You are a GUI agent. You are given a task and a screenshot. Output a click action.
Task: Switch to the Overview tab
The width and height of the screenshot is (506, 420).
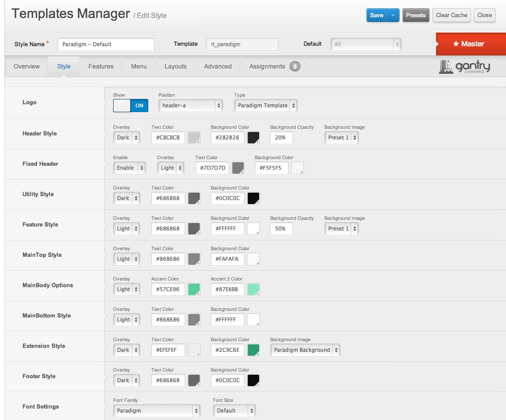26,66
